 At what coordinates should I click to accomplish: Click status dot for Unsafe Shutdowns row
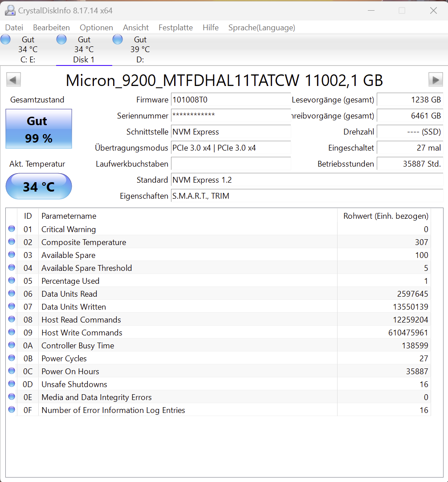click(12, 384)
